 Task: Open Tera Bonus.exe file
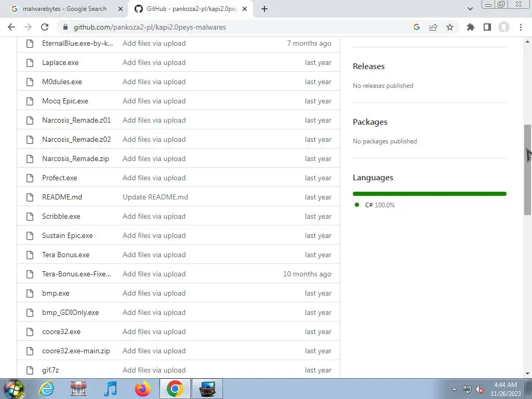pyautogui.click(x=66, y=255)
